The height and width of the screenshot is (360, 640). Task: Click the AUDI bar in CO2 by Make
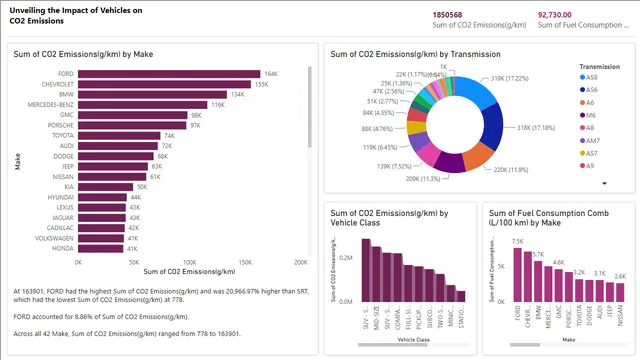pyautogui.click(x=118, y=146)
